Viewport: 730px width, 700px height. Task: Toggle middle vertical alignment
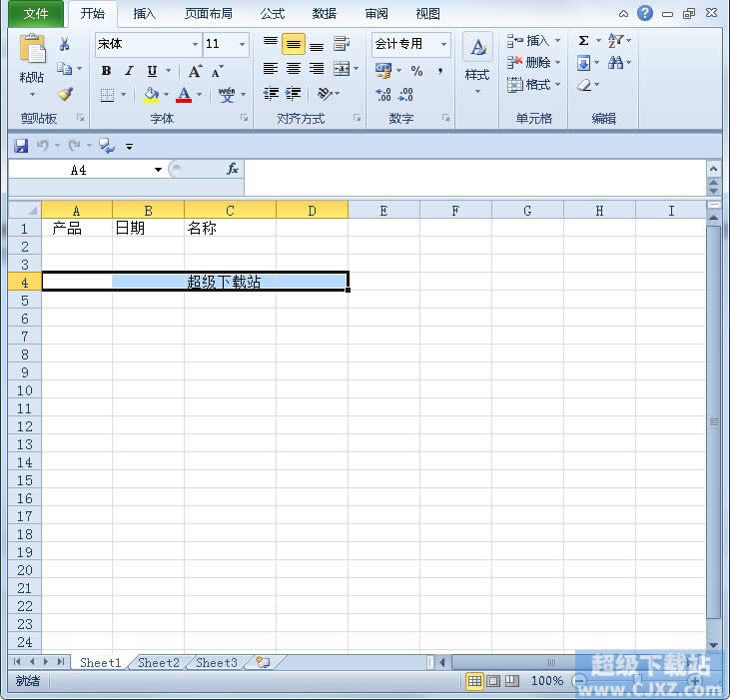(294, 44)
